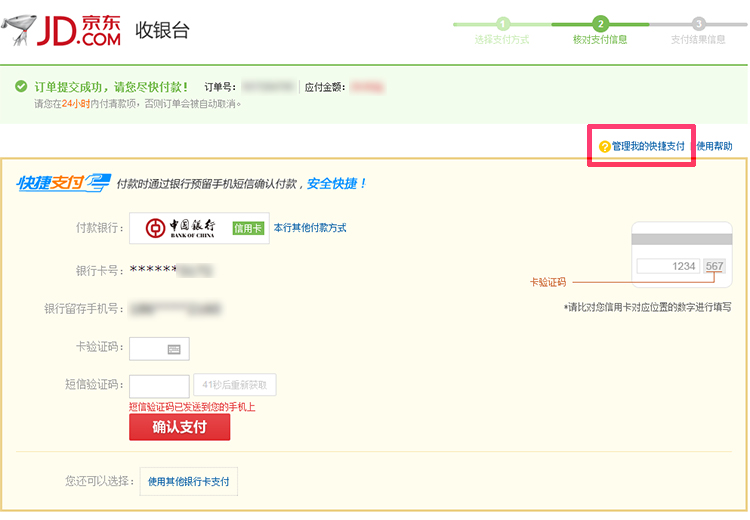Image resolution: width=750 pixels, height=520 pixels.
Task: Click the 快捷支付 logo
Action: tap(64, 183)
